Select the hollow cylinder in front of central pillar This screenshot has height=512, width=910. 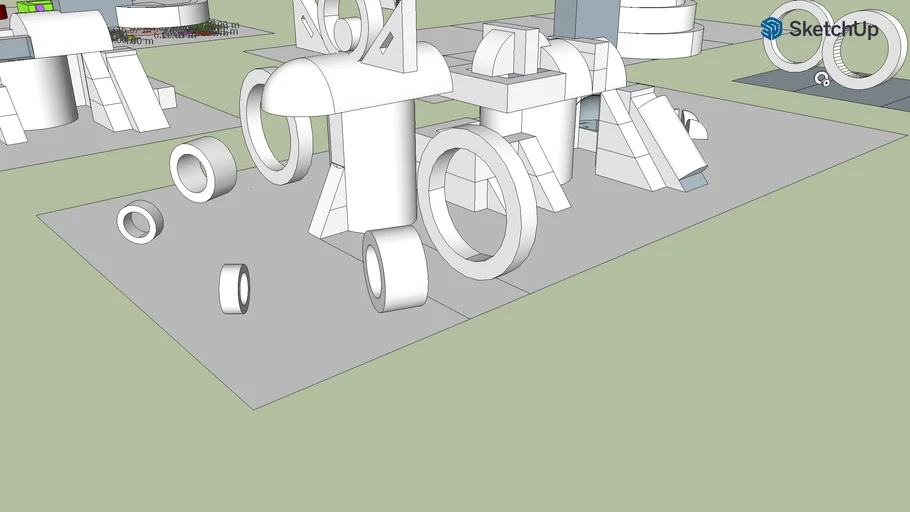(395, 270)
